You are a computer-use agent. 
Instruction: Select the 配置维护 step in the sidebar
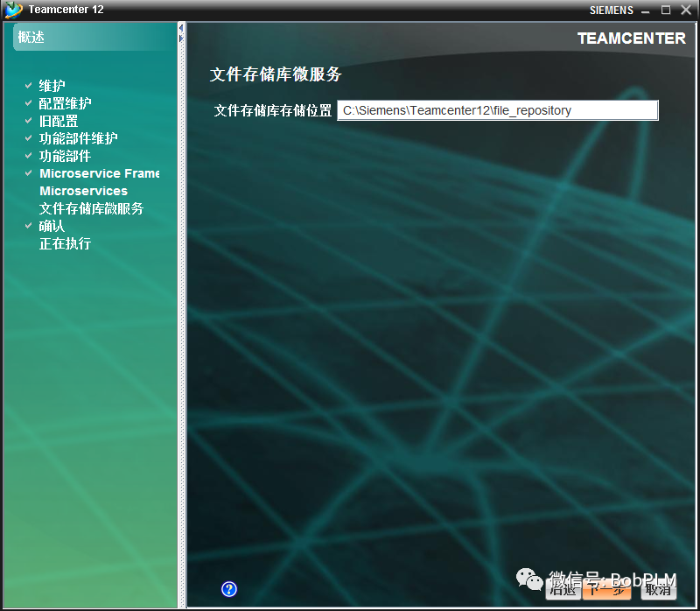point(65,103)
